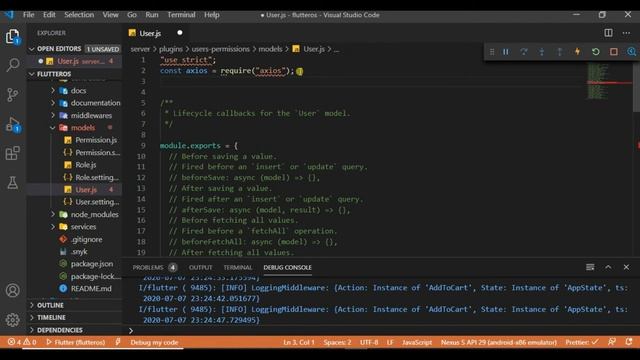Expand the Outline section
Image resolution: width=640 pixels, height=360 pixels.
[x=32, y=305]
